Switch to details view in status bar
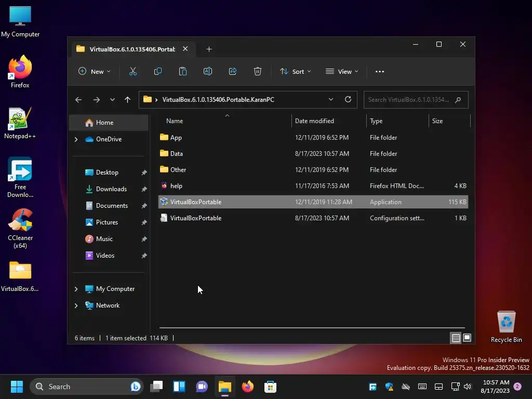Image resolution: width=532 pixels, height=399 pixels. click(456, 338)
